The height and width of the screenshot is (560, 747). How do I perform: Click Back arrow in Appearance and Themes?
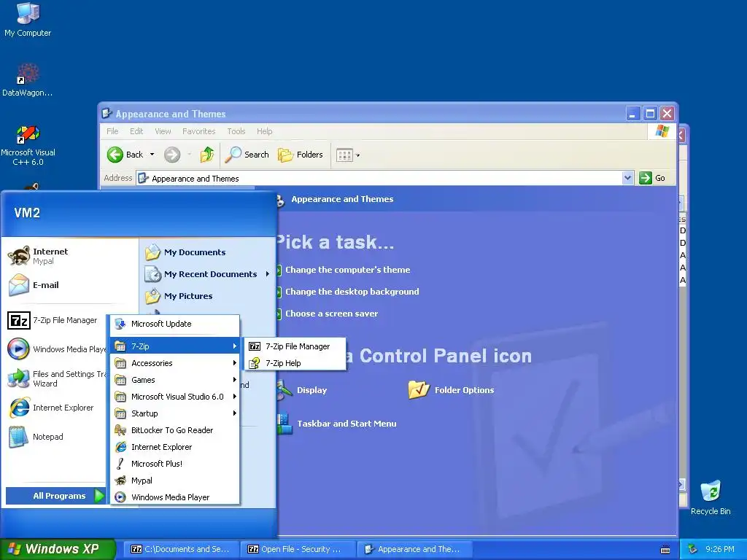125,155
